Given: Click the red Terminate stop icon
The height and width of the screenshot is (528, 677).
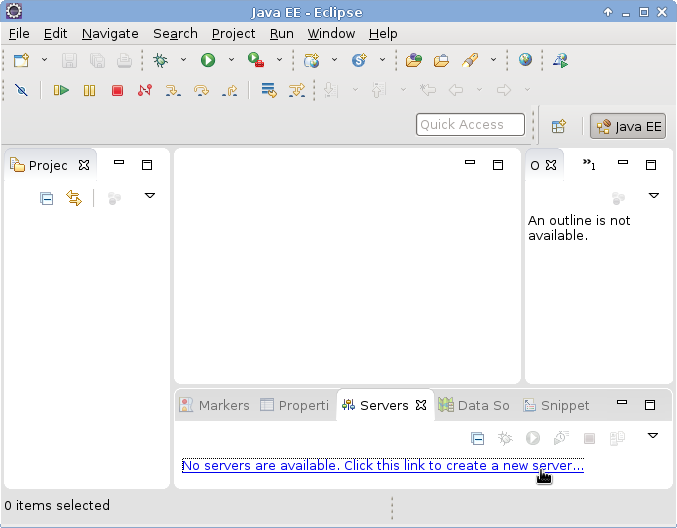Looking at the screenshot, I should (x=117, y=90).
